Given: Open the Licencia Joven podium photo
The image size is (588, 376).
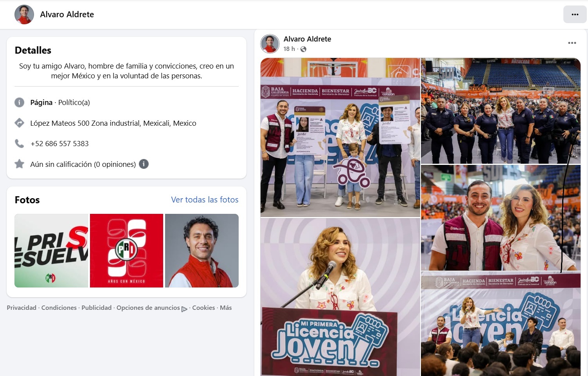Looking at the screenshot, I should point(340,297).
